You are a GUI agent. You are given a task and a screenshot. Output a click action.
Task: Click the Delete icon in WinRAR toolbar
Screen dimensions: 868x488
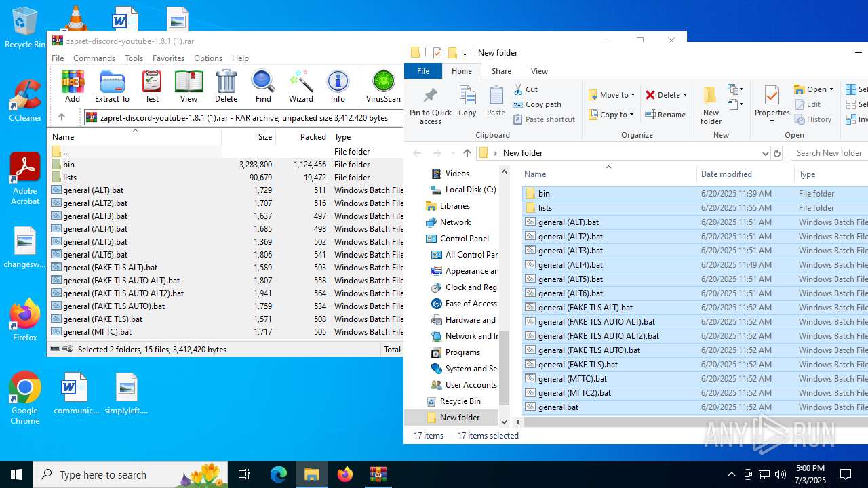tap(226, 86)
